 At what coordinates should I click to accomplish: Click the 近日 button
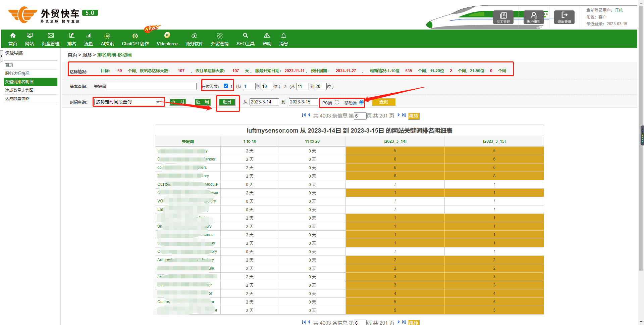(x=227, y=102)
